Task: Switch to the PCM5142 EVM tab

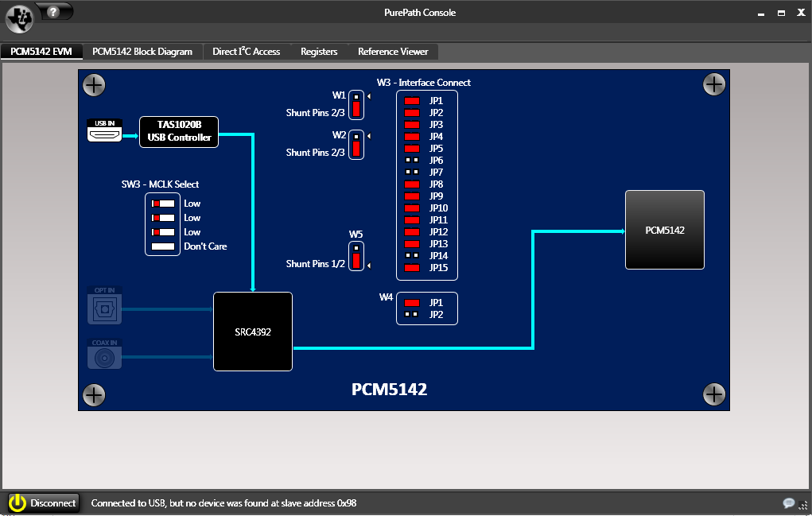Action: tap(41, 52)
